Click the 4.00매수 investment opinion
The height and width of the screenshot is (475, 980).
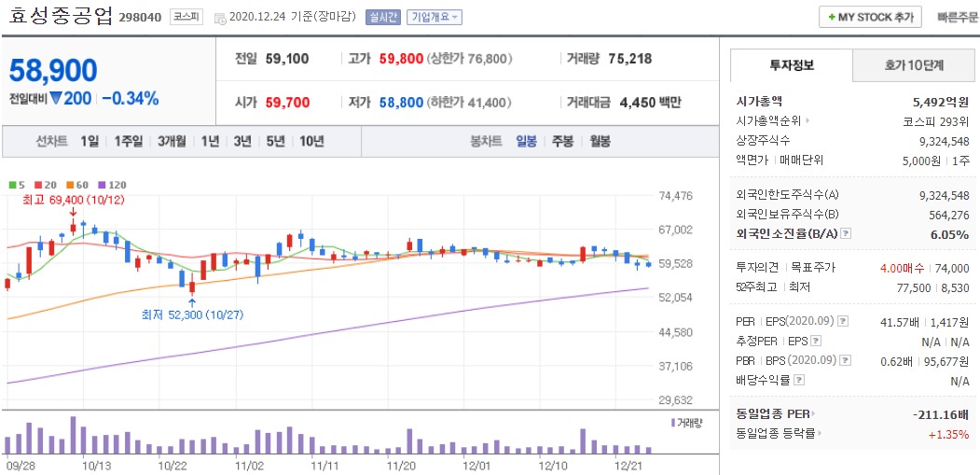[x=902, y=269]
